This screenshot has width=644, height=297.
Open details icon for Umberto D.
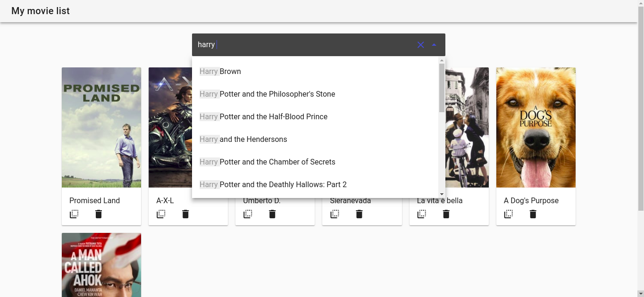coord(248,214)
